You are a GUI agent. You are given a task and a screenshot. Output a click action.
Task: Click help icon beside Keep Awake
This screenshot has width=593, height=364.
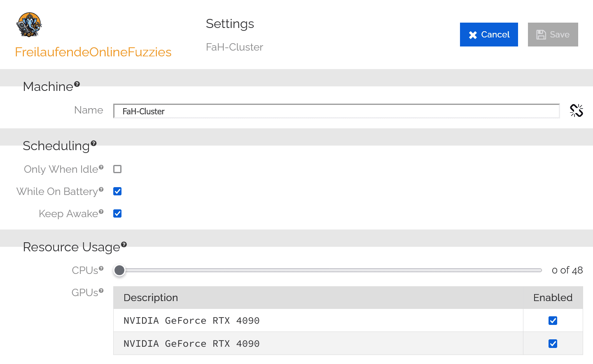[101, 212]
